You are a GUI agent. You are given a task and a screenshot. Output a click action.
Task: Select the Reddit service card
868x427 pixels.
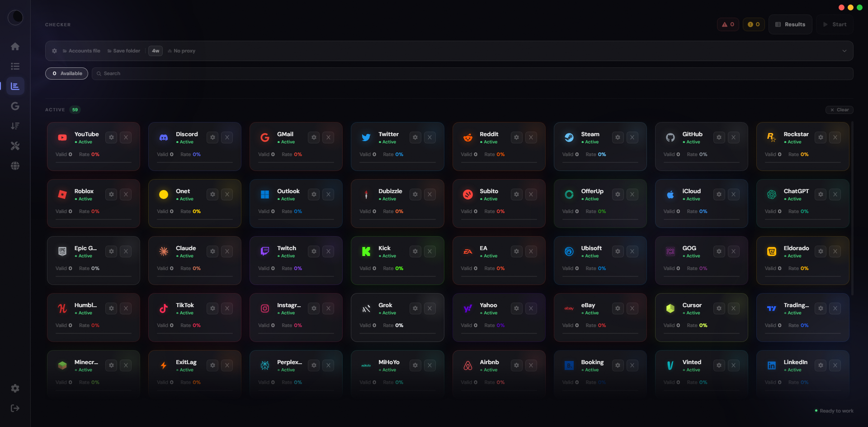click(499, 146)
